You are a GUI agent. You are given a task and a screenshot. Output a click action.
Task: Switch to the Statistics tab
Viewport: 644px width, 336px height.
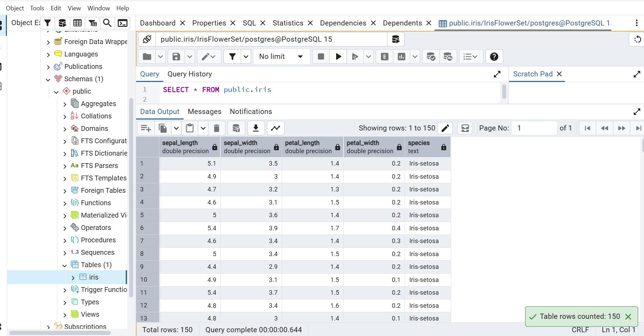pos(288,23)
